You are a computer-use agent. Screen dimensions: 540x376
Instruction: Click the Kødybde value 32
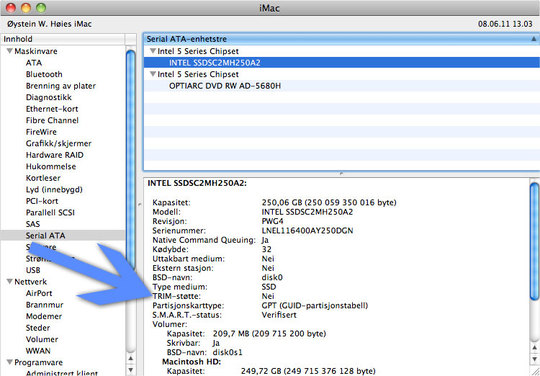(x=266, y=249)
